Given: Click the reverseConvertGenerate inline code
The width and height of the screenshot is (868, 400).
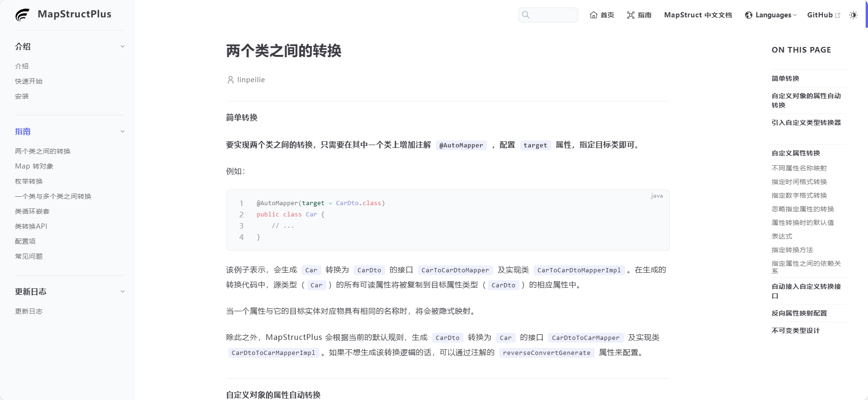Looking at the screenshot, I should click(x=547, y=353).
